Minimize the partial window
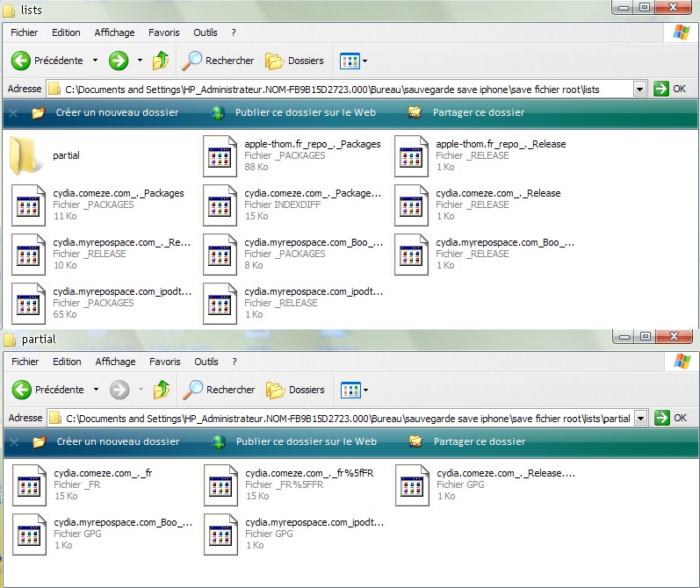This screenshot has height=588, width=700. click(x=624, y=336)
